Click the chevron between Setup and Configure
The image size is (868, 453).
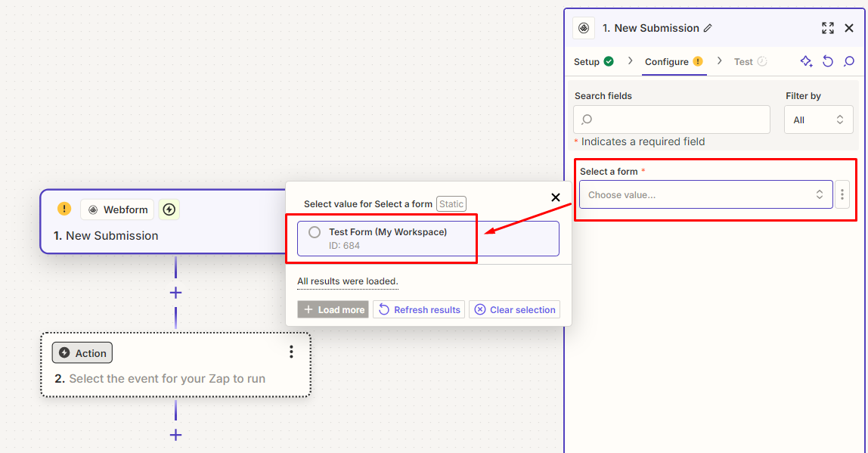click(630, 61)
